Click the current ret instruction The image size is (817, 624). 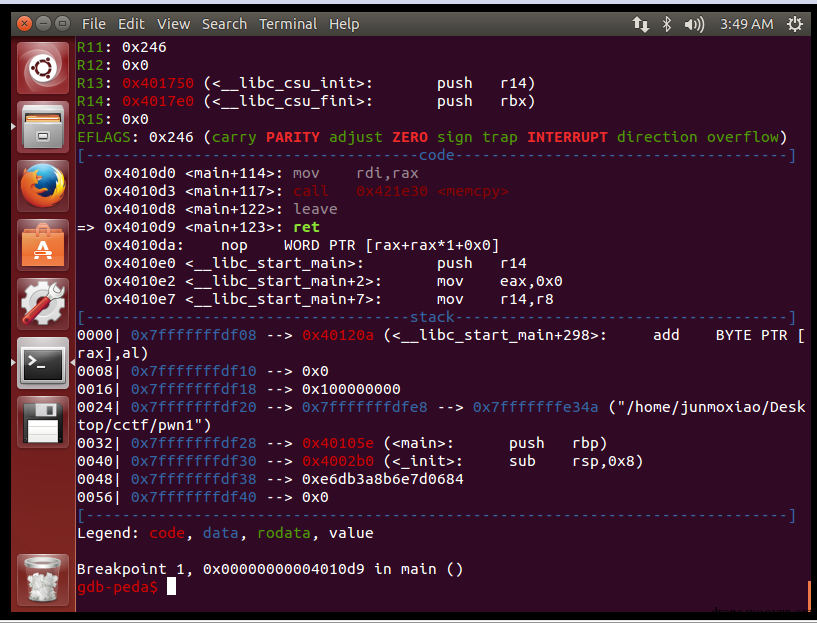(306, 227)
